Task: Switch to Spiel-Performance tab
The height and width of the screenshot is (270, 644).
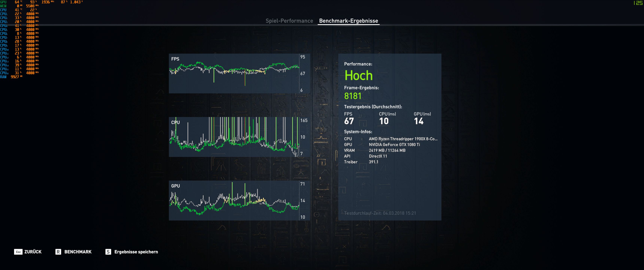Action: 289,21
